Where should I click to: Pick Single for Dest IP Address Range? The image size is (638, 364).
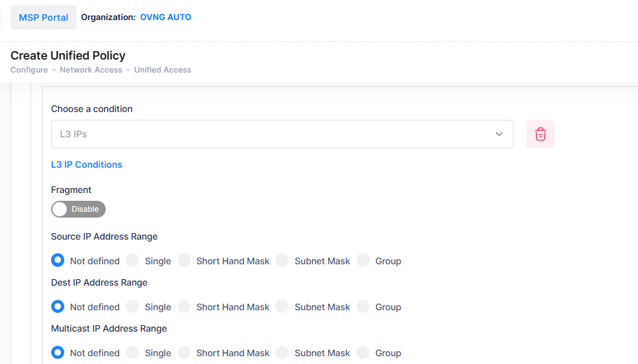(133, 306)
